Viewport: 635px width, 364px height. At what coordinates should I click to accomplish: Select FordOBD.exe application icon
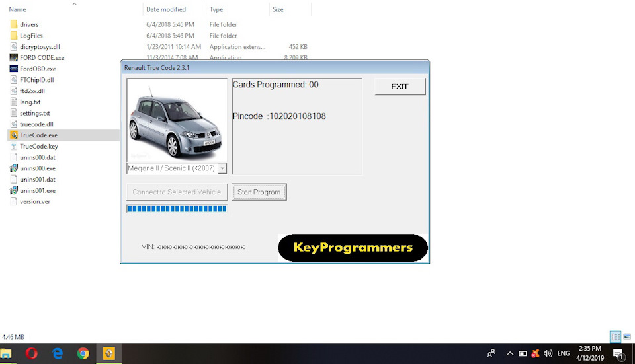14,69
